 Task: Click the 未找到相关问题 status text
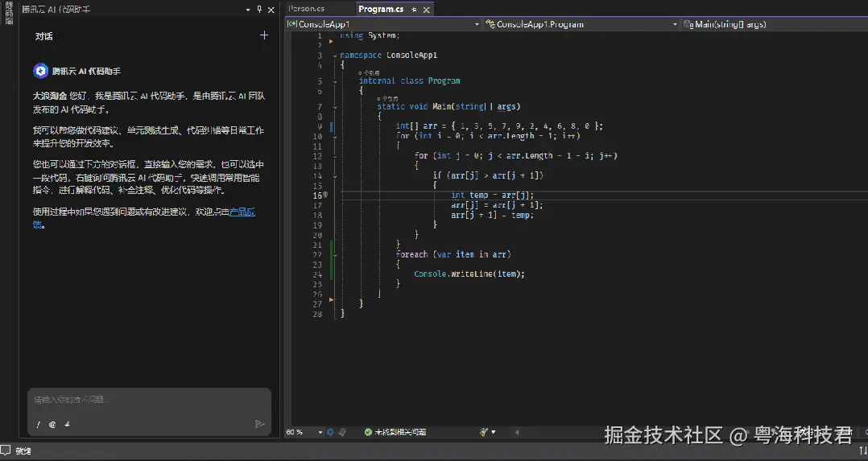(400, 432)
